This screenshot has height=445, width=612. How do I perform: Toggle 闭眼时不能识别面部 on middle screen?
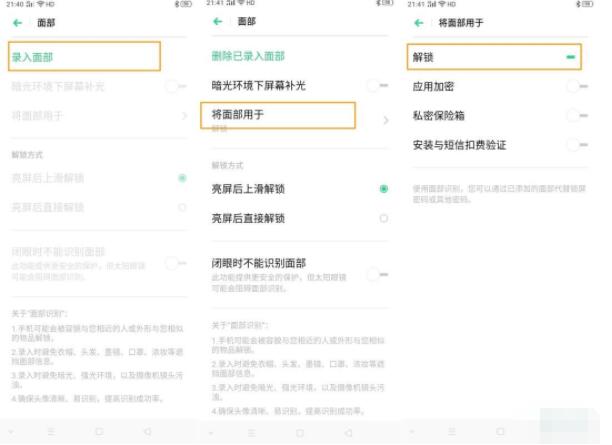tap(378, 275)
